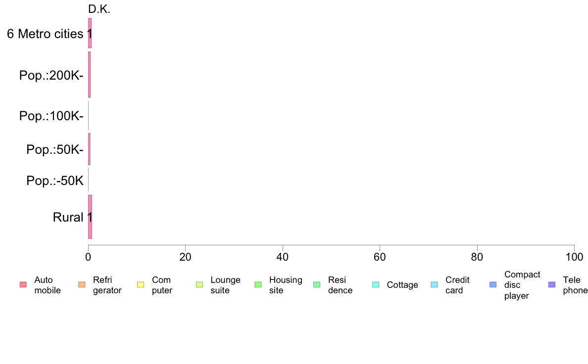Select the Cottage cyan legend swatch
This screenshot has height=364, width=588.
(x=376, y=284)
